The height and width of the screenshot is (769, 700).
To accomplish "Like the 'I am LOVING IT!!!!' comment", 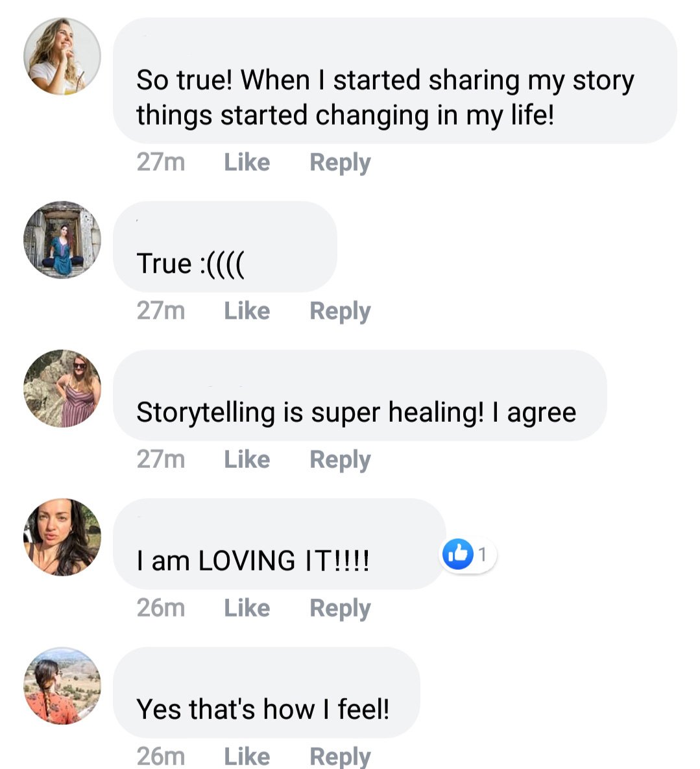I will click(x=247, y=608).
